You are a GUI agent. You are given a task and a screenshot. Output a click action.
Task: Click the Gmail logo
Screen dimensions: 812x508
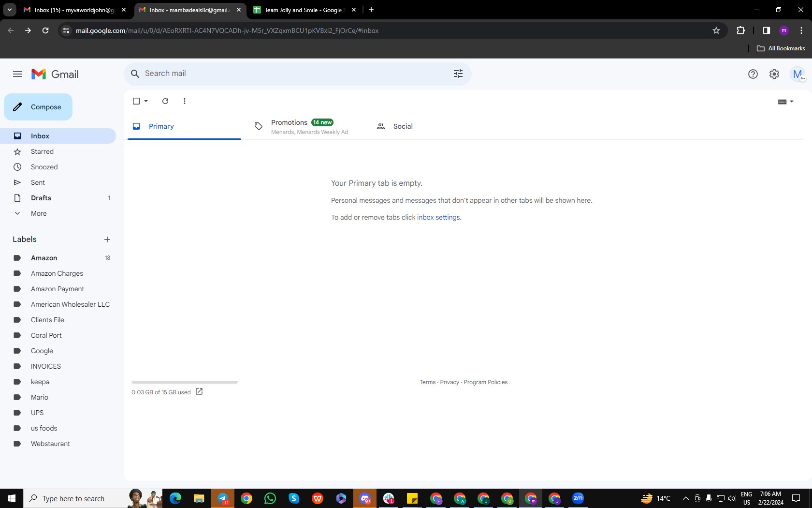coord(55,74)
